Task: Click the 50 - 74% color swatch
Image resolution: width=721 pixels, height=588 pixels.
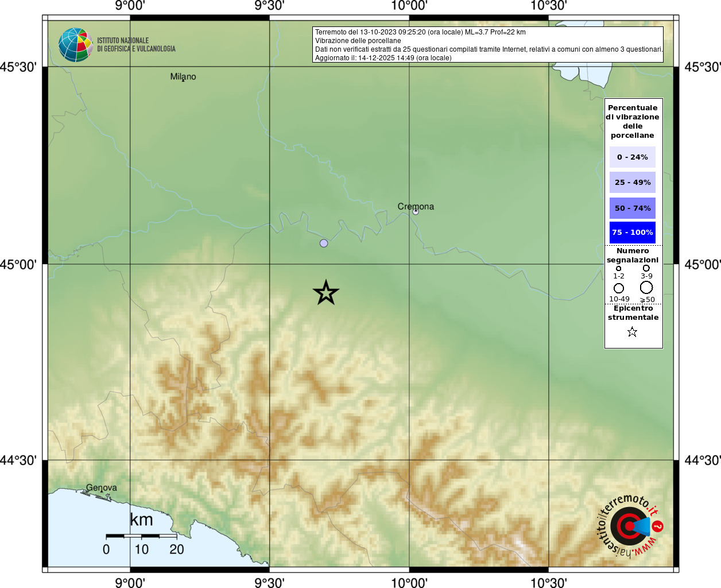Action: [x=633, y=208]
